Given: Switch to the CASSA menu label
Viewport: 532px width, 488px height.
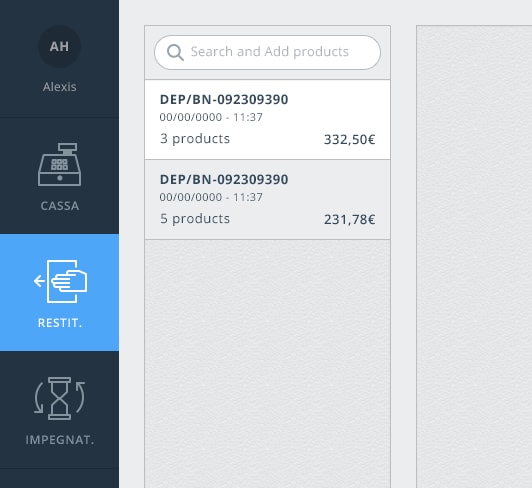Looking at the screenshot, I should [x=60, y=206].
